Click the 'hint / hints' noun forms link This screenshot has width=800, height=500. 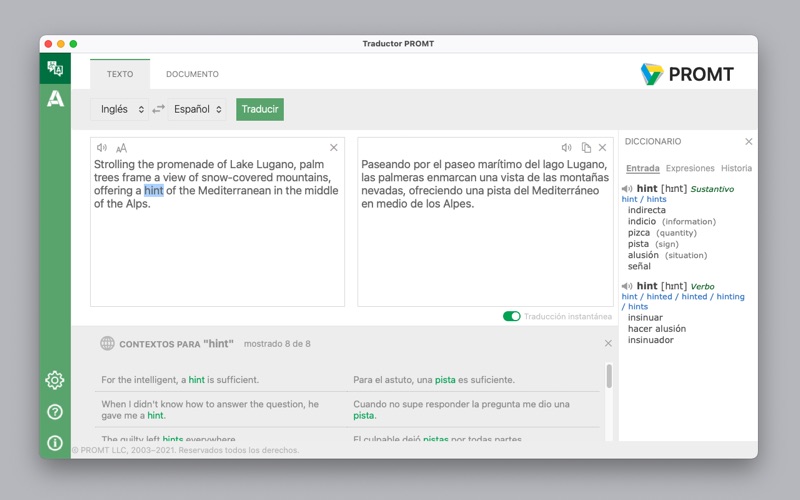(x=644, y=199)
